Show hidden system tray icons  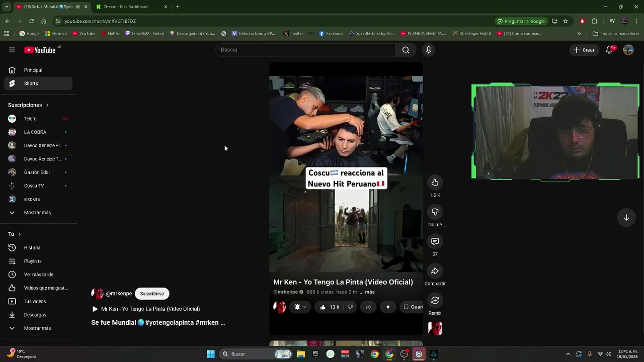[x=568, y=354]
